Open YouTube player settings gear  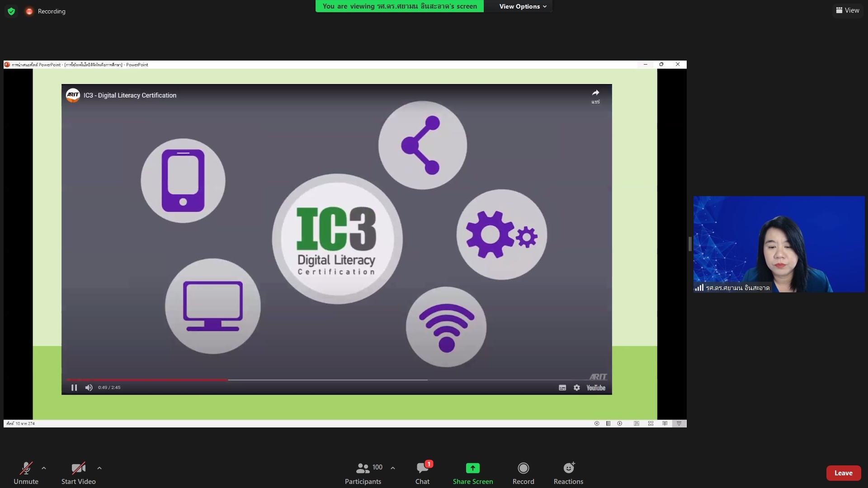tap(577, 388)
